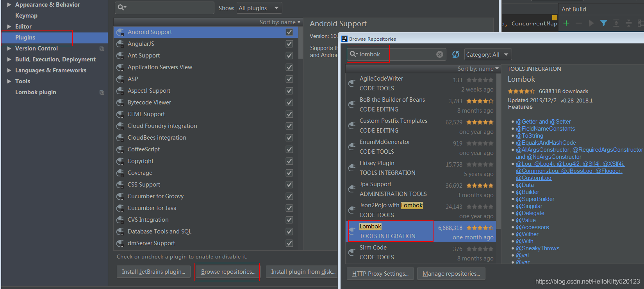The width and height of the screenshot is (644, 289).
Task: Toggle the ASP plugin checkbox
Action: (x=289, y=79)
